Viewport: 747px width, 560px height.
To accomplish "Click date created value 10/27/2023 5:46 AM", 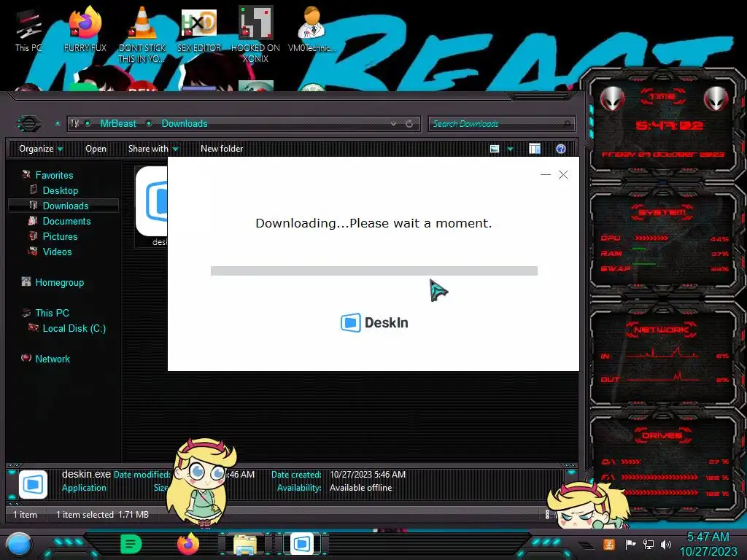I will pos(368,474).
